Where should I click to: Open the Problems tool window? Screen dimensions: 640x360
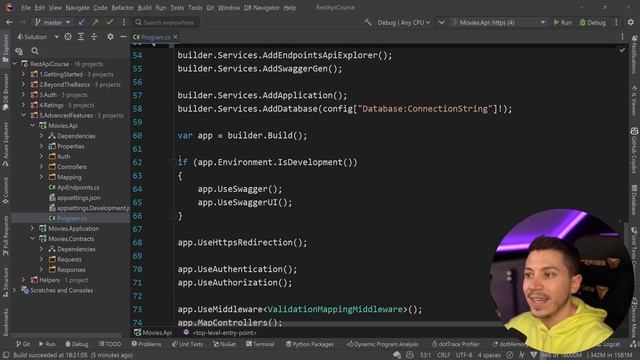147,344
